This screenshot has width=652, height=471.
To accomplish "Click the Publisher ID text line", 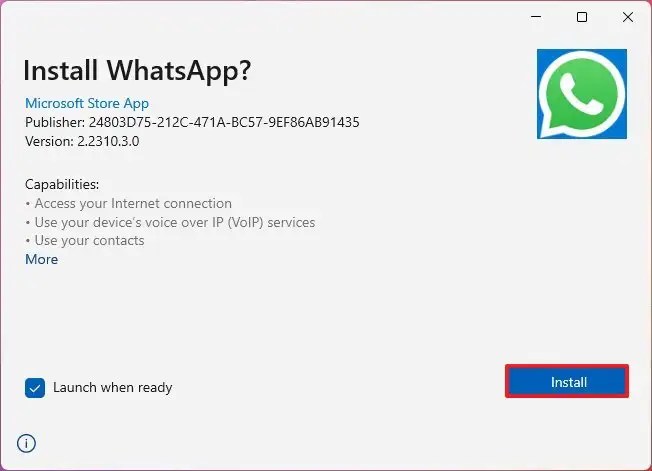I will point(192,122).
